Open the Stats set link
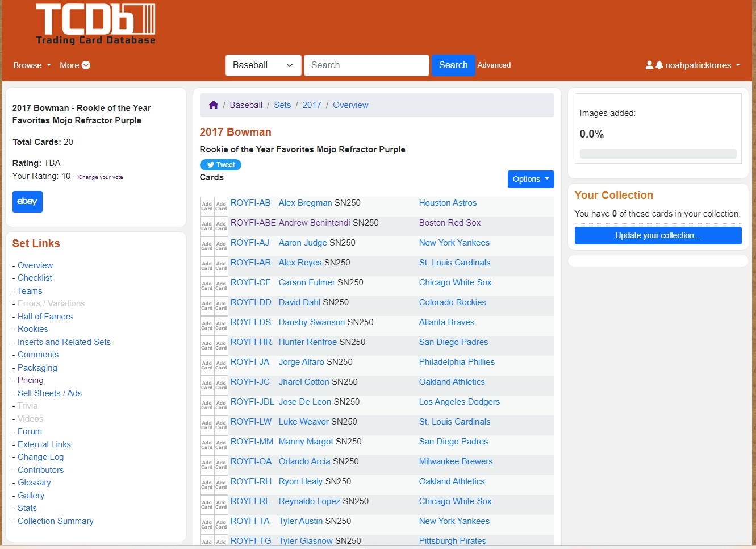Image resolution: width=756 pixels, height=549 pixels. coord(27,508)
